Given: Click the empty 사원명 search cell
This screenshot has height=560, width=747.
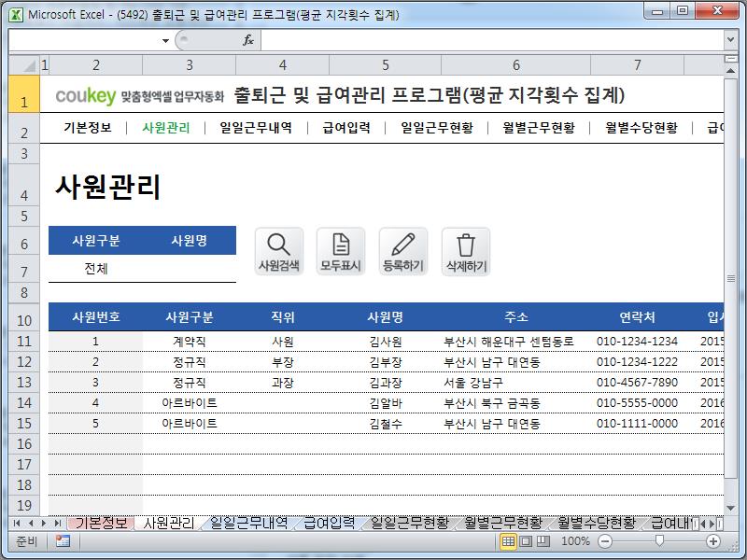Looking at the screenshot, I should [190, 269].
